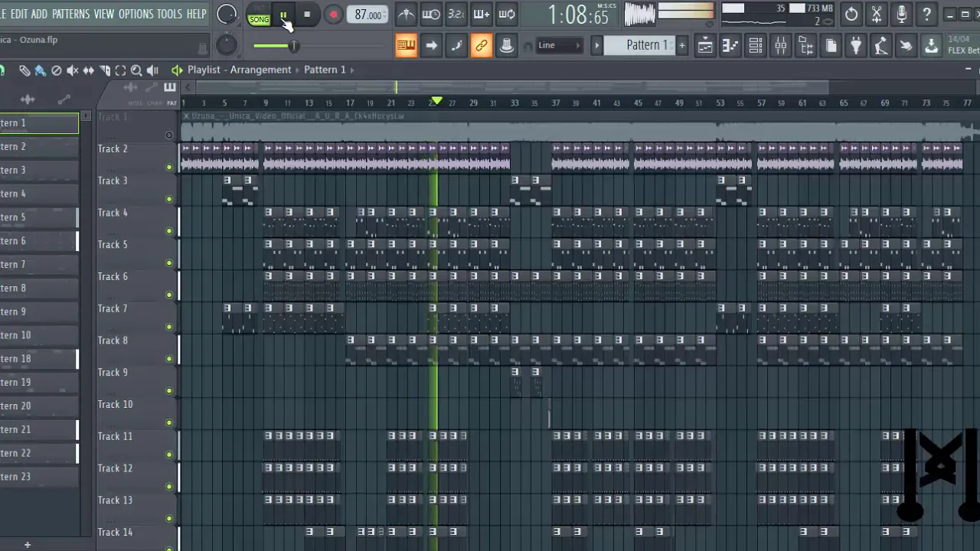The image size is (980, 551).
Task: Select Pattern 1 in picker panel
Action: click(39, 123)
